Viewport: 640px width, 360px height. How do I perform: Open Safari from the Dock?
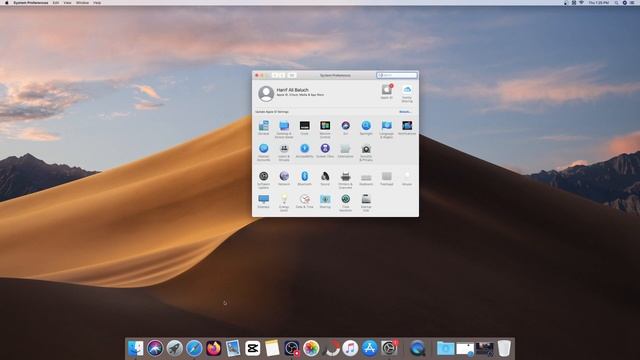click(x=194, y=348)
